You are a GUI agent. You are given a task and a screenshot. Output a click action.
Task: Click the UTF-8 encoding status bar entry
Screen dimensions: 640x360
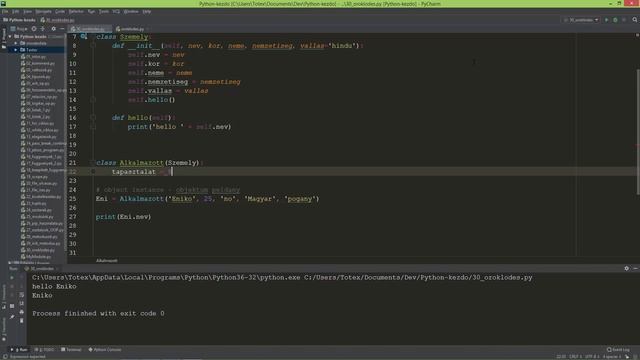(592, 357)
